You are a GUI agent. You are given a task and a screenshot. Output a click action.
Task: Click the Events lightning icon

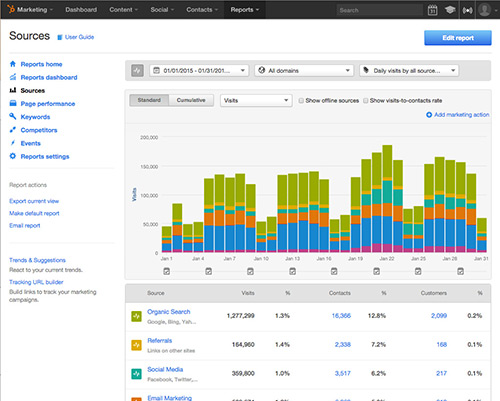(x=13, y=143)
